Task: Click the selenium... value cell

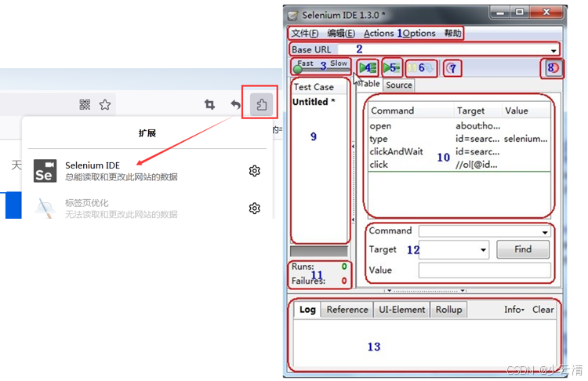Action: point(525,139)
